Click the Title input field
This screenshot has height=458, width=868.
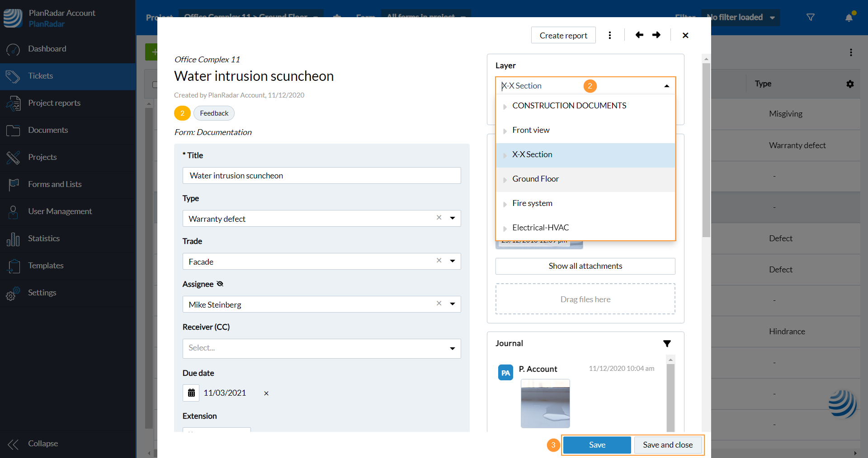click(321, 176)
